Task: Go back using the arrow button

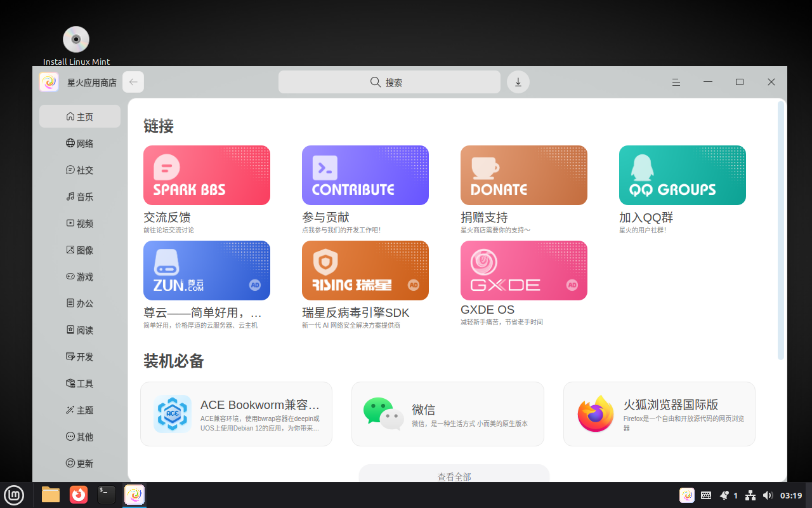Action: click(133, 82)
